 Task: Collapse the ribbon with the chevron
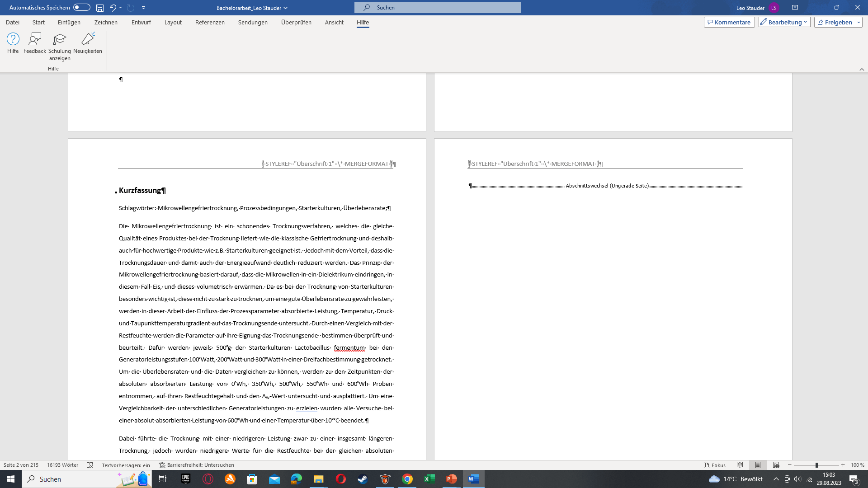click(862, 69)
